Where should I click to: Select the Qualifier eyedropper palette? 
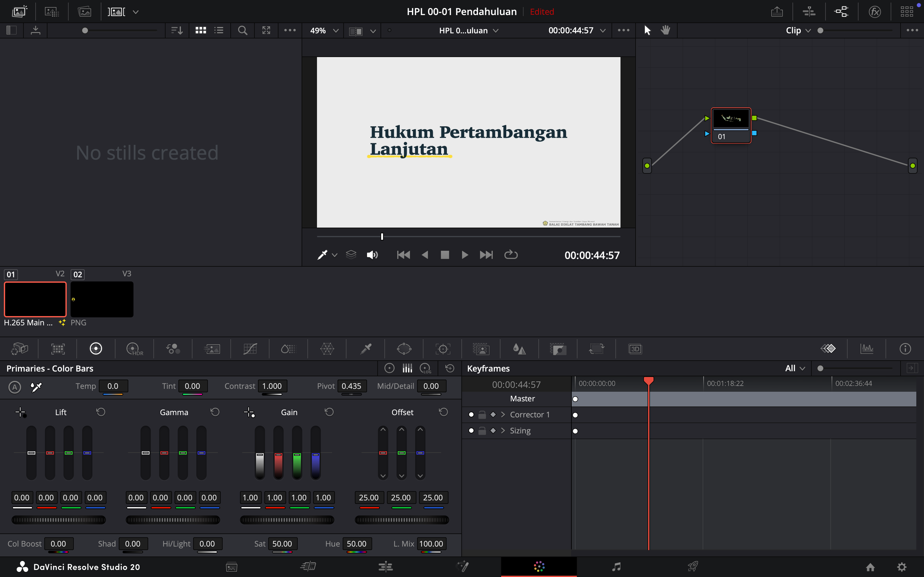click(365, 349)
